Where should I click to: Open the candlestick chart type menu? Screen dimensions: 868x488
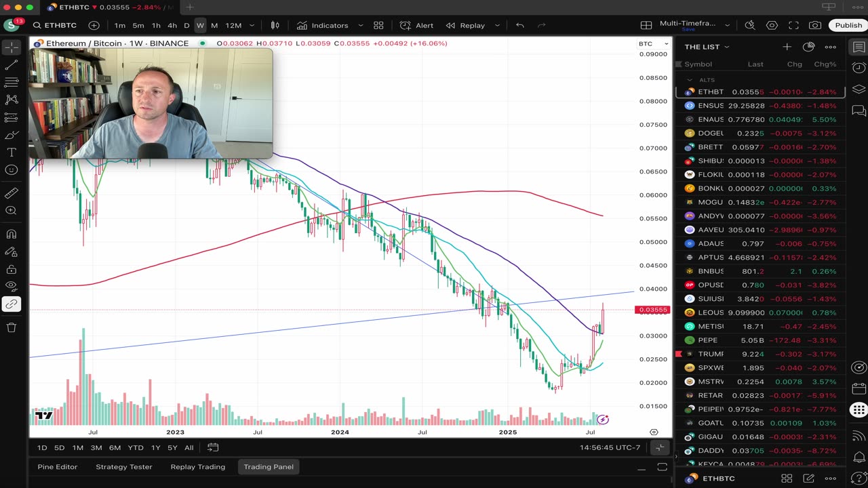click(275, 25)
